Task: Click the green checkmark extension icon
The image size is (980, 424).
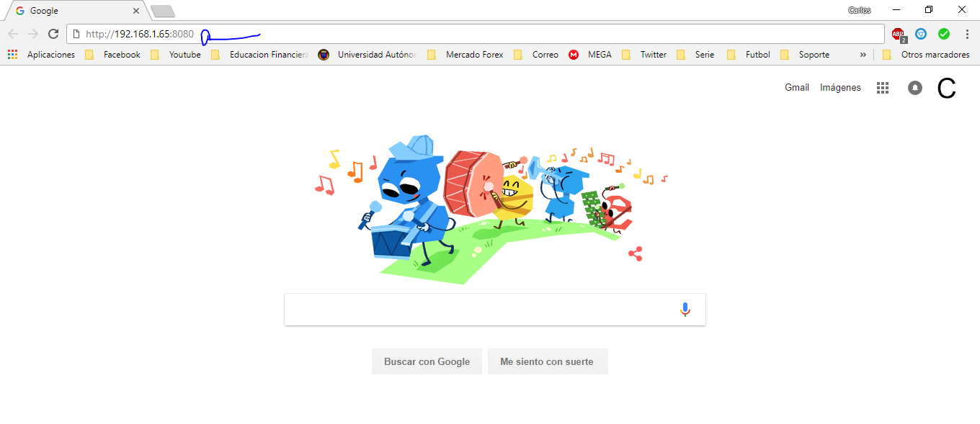Action: 943,34
